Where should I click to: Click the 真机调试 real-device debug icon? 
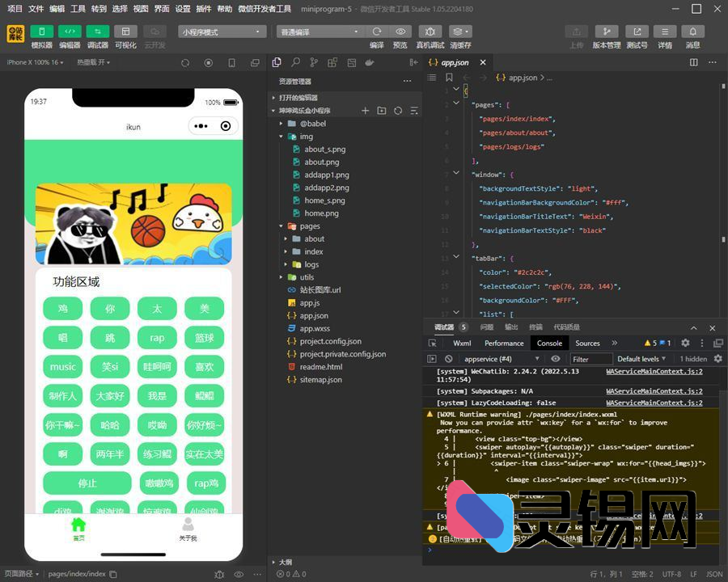click(x=430, y=32)
